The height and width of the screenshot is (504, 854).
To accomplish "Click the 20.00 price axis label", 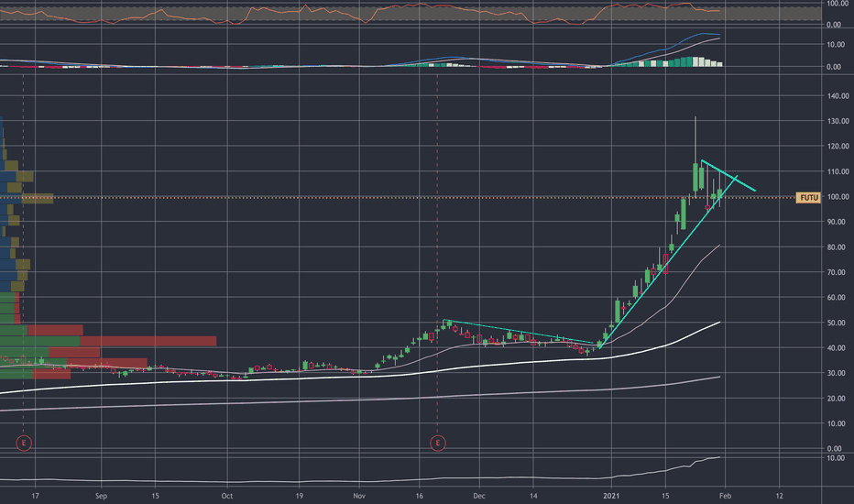I will pyautogui.click(x=838, y=399).
